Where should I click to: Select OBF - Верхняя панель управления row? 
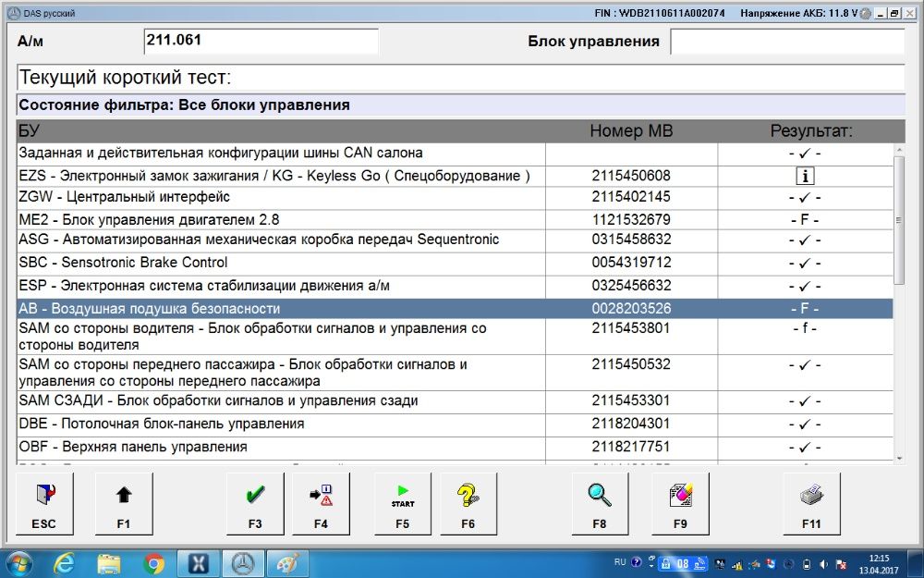tap(455, 447)
